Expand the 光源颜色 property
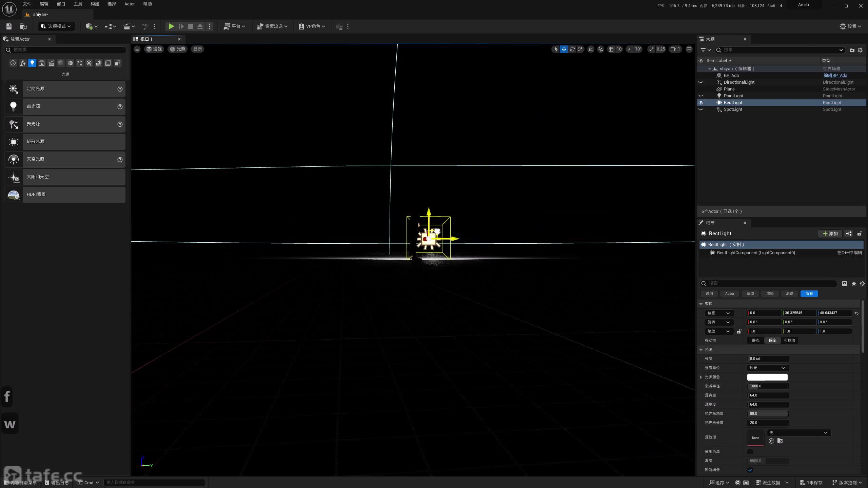The image size is (868, 488). pos(701,377)
